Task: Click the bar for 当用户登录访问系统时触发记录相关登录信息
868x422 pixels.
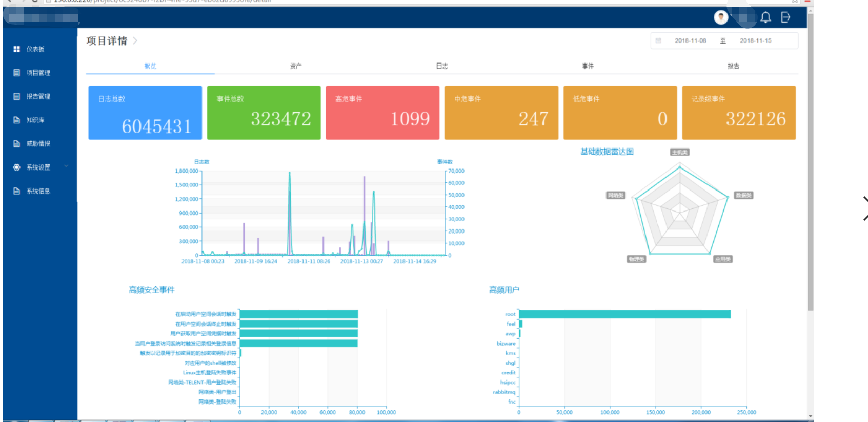Action: (299, 343)
